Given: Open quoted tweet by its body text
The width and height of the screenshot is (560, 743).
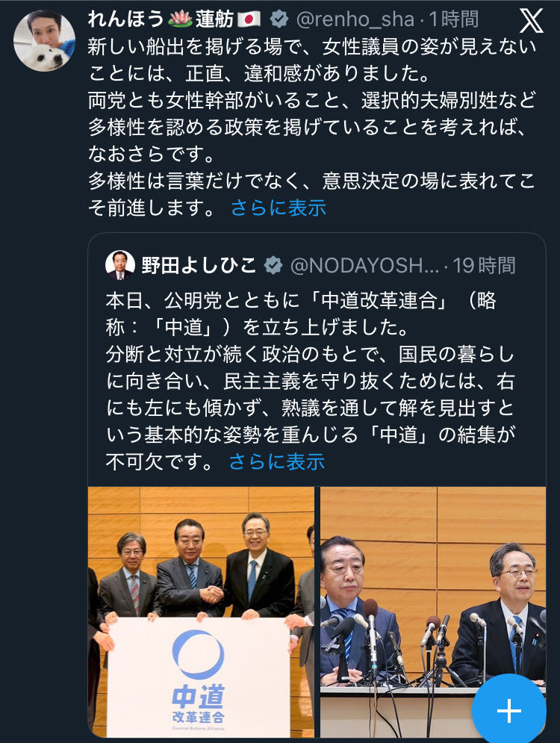Looking at the screenshot, I should click(311, 381).
